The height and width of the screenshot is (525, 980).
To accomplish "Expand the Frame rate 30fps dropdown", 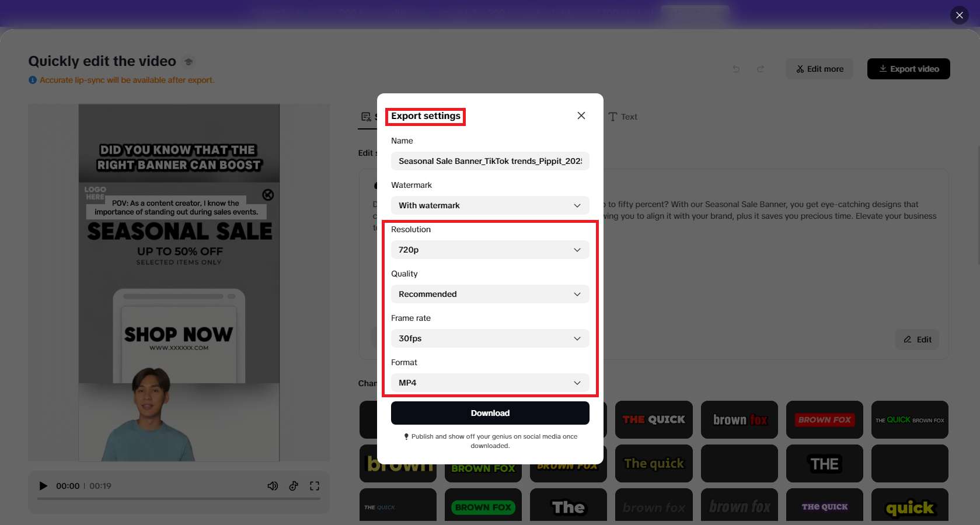I will coord(490,338).
